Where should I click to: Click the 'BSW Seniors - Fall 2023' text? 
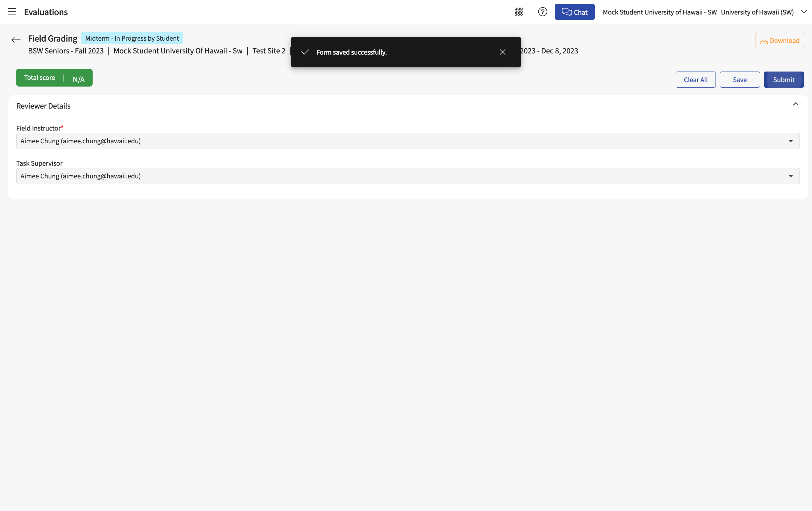66,51
